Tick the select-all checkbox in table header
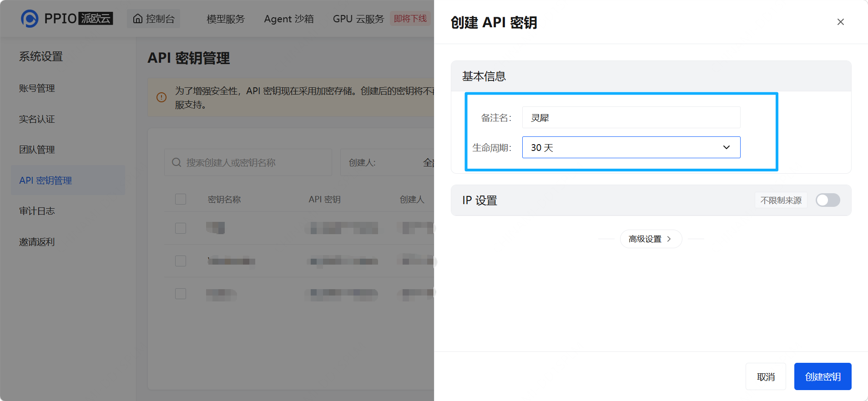Screen dimensions: 868x401 pyautogui.click(x=181, y=199)
